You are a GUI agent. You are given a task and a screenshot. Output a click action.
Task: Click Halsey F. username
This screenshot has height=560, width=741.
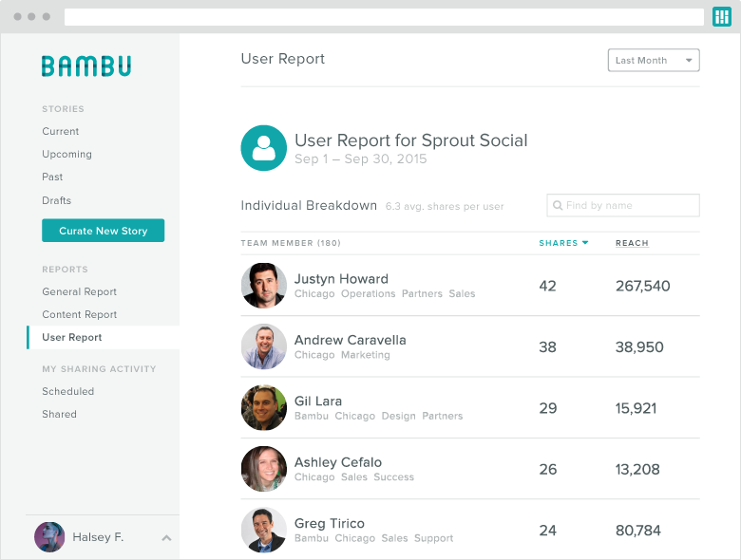pyautogui.click(x=98, y=537)
